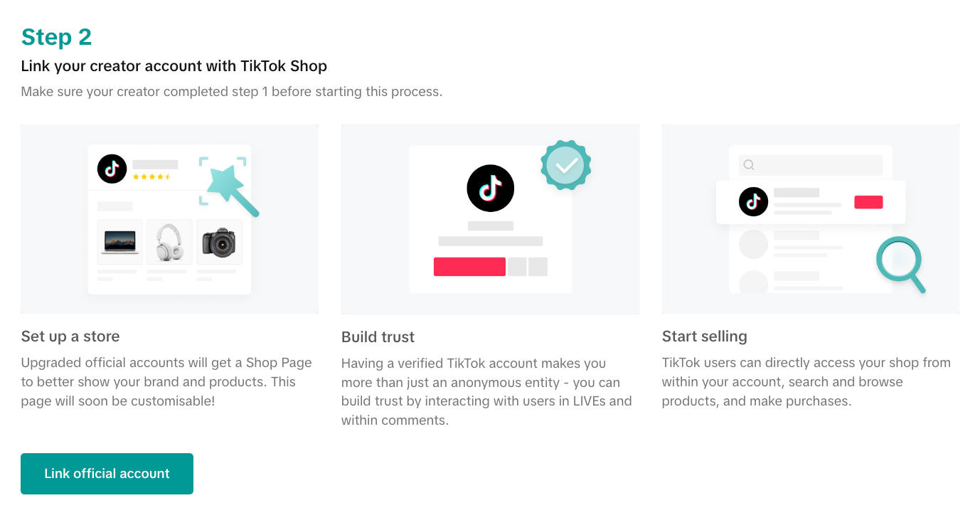Click the Step 2 heading
Screen dimensions: 980x530
click(x=57, y=37)
